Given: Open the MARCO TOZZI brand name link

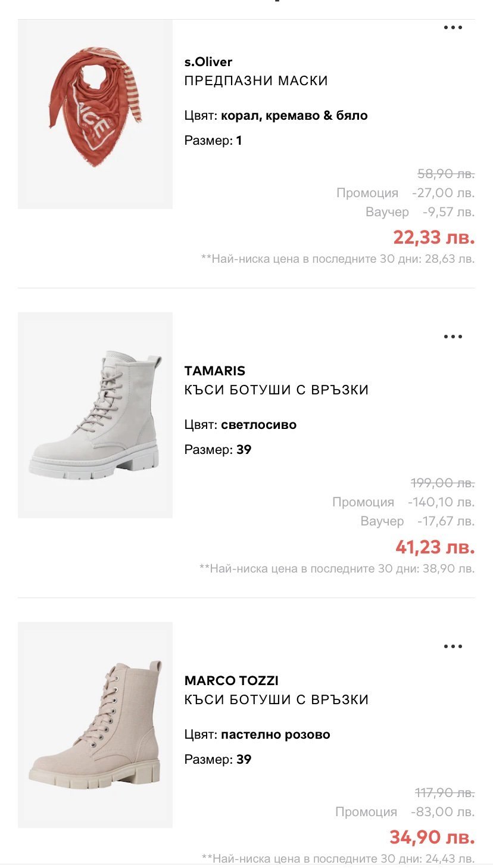Looking at the screenshot, I should point(232,680).
